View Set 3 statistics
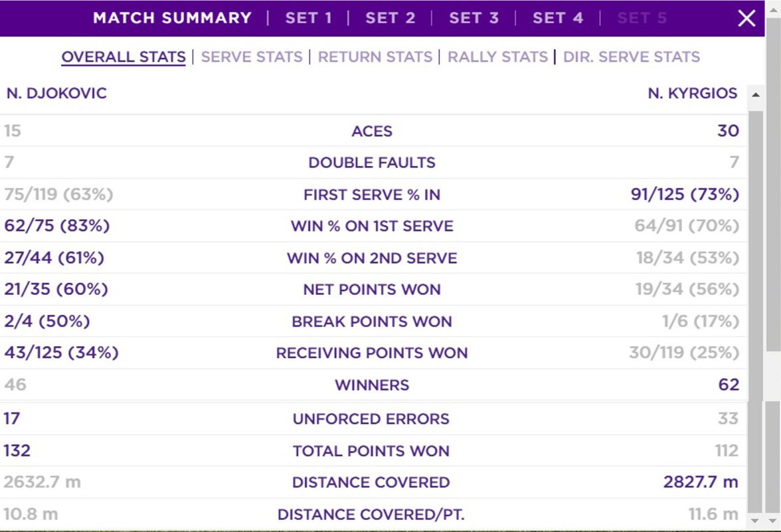781x532 pixels. click(474, 18)
